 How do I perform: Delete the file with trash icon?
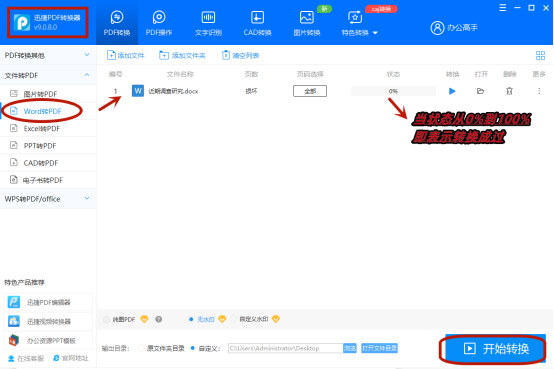click(509, 91)
